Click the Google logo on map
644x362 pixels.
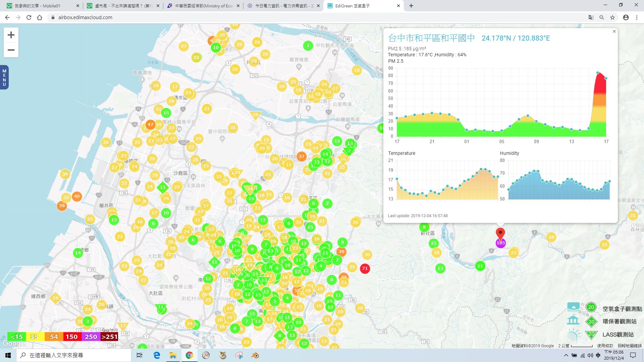(x=14, y=344)
